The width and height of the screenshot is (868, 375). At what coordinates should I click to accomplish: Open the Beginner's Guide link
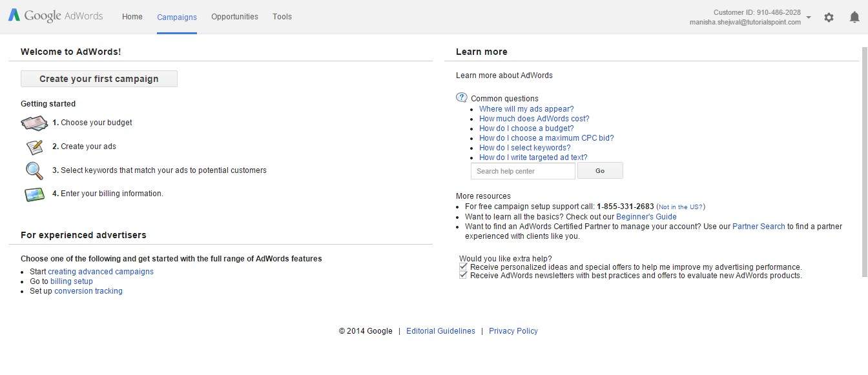click(x=646, y=216)
